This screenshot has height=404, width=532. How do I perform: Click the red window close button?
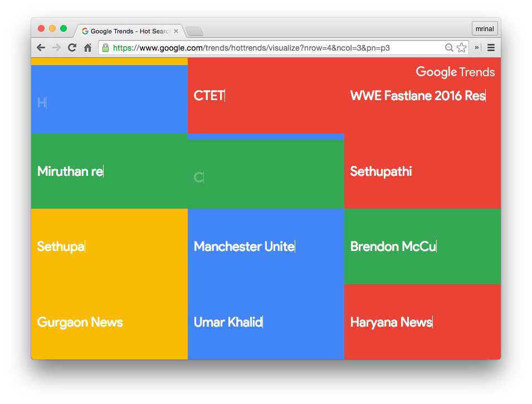(41, 28)
